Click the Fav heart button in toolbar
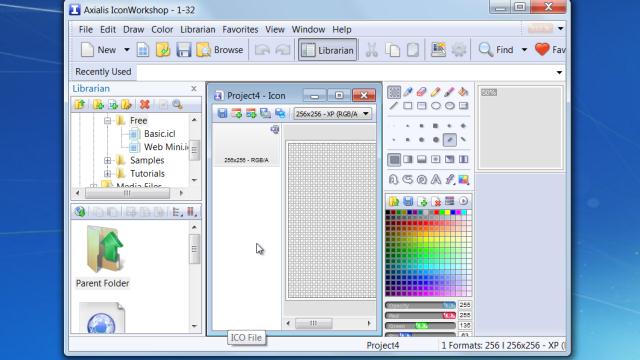This screenshot has width=640, height=360. click(x=550, y=50)
